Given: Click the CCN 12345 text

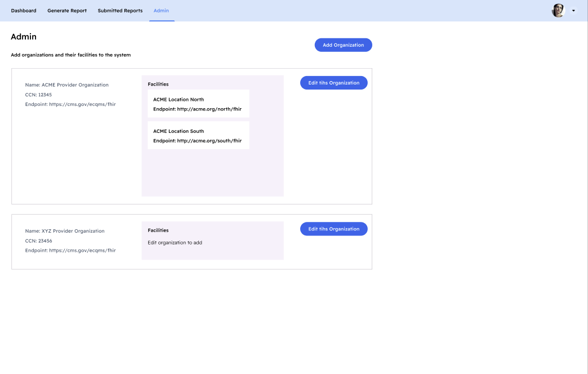Looking at the screenshot, I should pyautogui.click(x=38, y=95).
